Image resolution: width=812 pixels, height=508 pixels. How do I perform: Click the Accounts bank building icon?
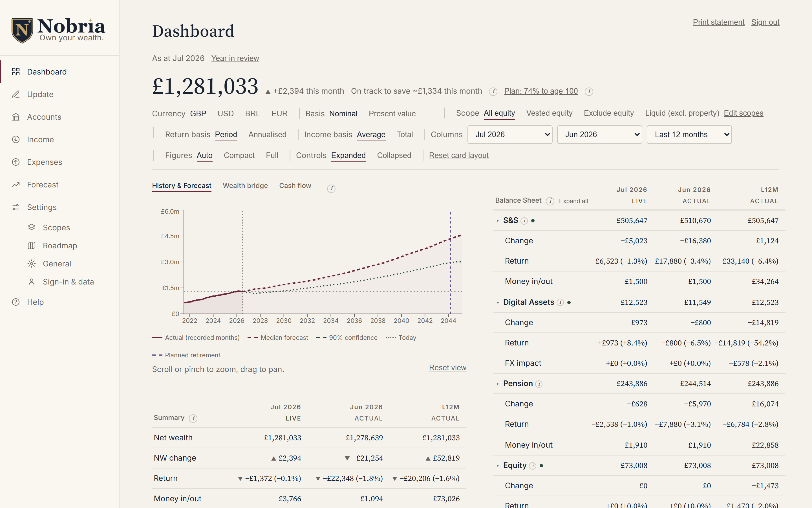(x=16, y=117)
